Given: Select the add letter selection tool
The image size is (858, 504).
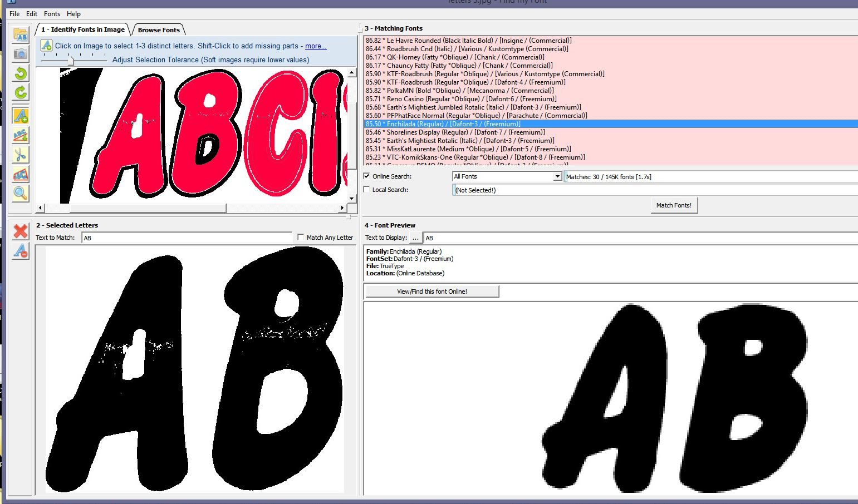Looking at the screenshot, I should coord(21,116).
